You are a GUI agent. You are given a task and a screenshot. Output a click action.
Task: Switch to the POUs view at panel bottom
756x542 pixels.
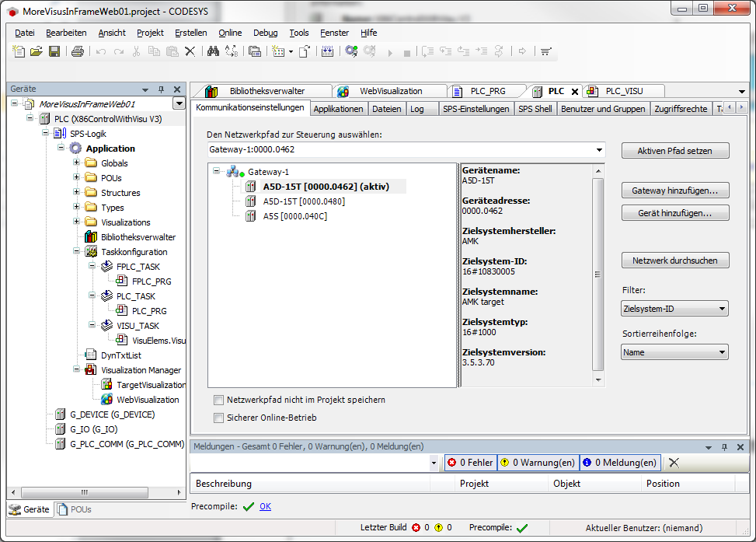74,509
